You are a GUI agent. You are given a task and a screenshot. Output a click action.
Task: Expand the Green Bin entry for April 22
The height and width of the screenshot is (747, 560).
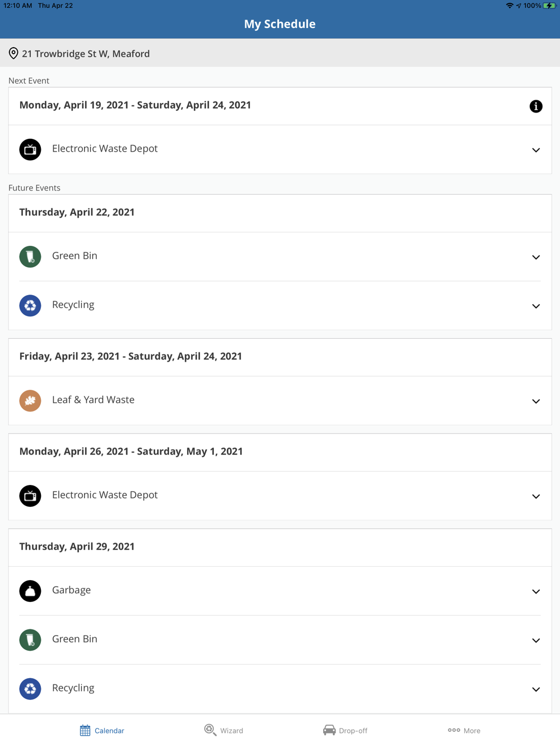[536, 257]
